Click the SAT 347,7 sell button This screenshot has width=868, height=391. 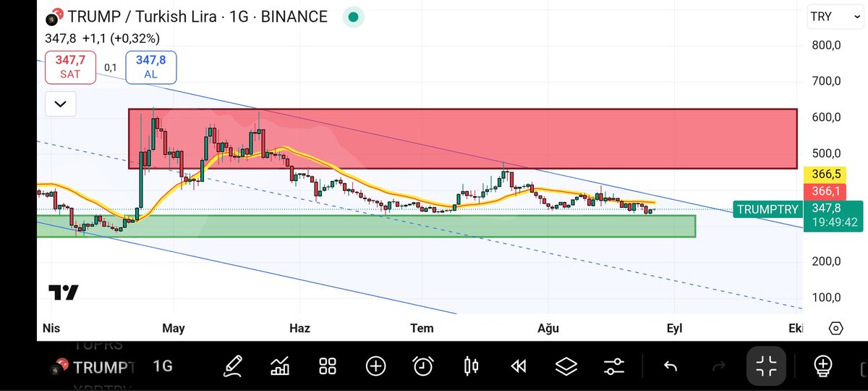70,67
